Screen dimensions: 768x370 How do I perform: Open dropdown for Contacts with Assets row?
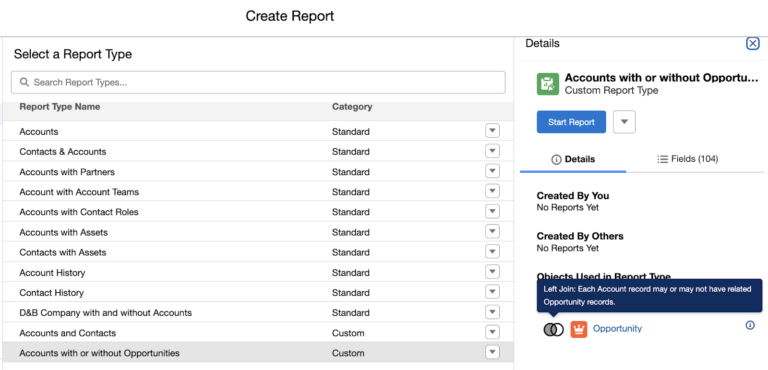[x=492, y=252]
